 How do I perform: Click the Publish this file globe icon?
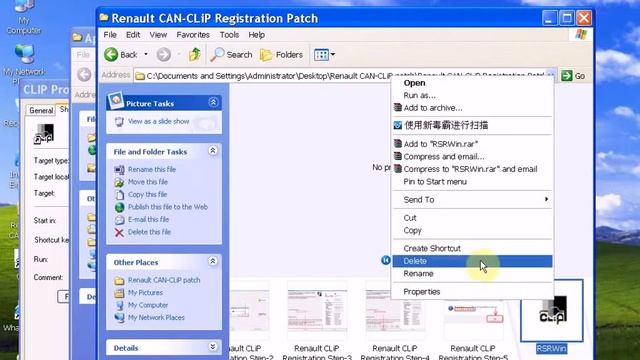[119, 207]
